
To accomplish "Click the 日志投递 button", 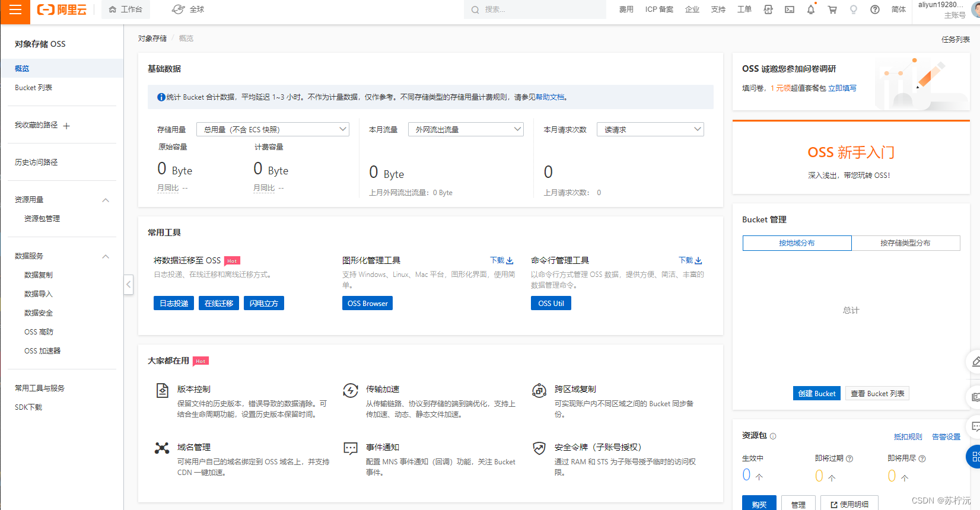I will [174, 303].
